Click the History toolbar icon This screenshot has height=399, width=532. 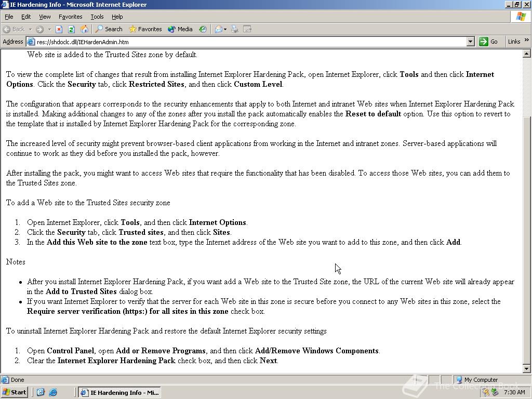pos(203,29)
